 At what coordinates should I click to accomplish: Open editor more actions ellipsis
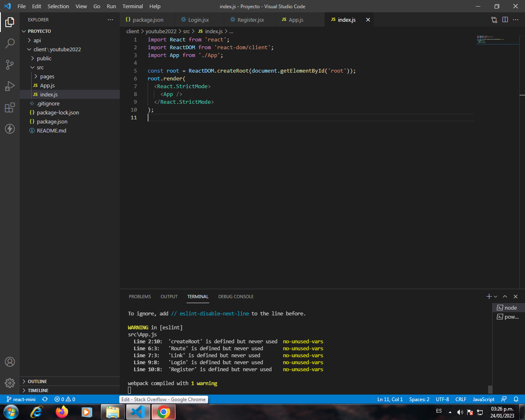(x=516, y=20)
